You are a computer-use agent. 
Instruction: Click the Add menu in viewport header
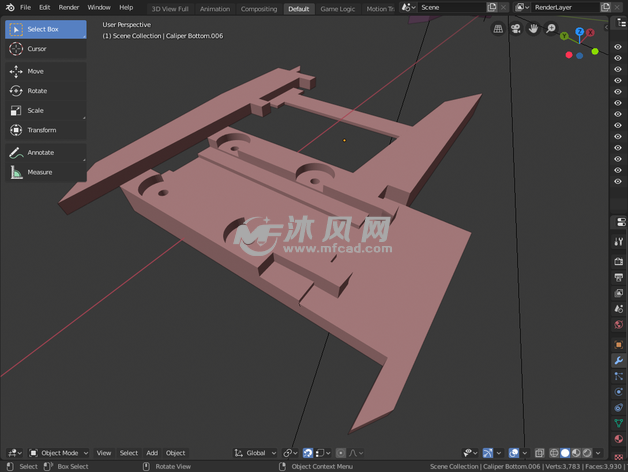152,453
